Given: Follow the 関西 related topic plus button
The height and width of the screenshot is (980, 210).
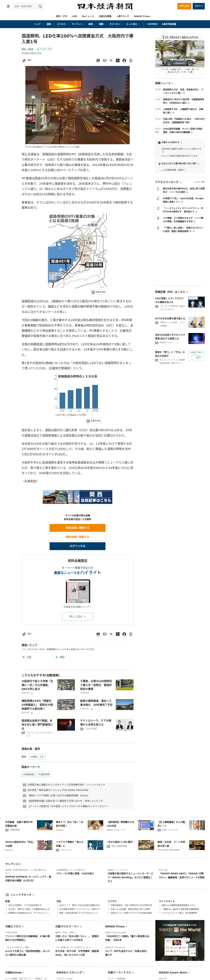Looking at the screenshot, I should [x=57, y=657].
